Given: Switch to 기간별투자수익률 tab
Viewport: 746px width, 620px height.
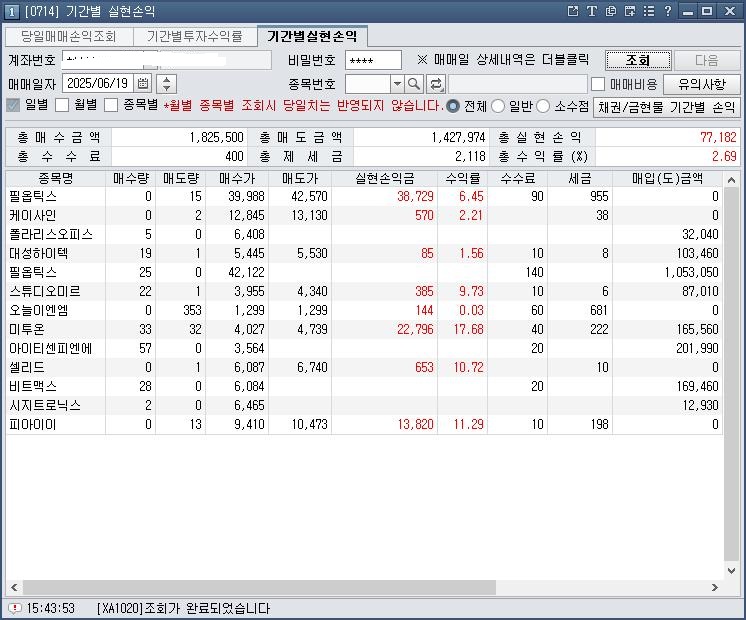Looking at the screenshot, I should pos(195,36).
